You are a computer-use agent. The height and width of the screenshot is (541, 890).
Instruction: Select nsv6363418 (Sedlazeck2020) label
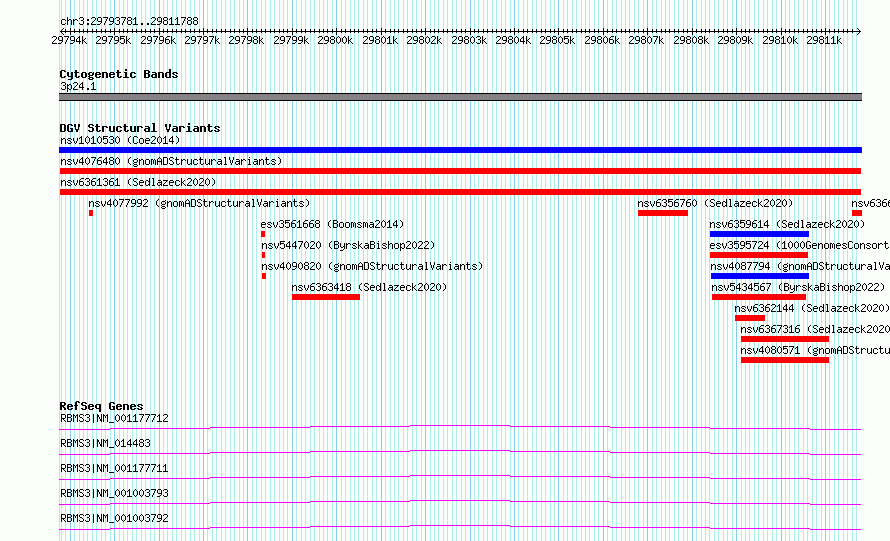(369, 287)
